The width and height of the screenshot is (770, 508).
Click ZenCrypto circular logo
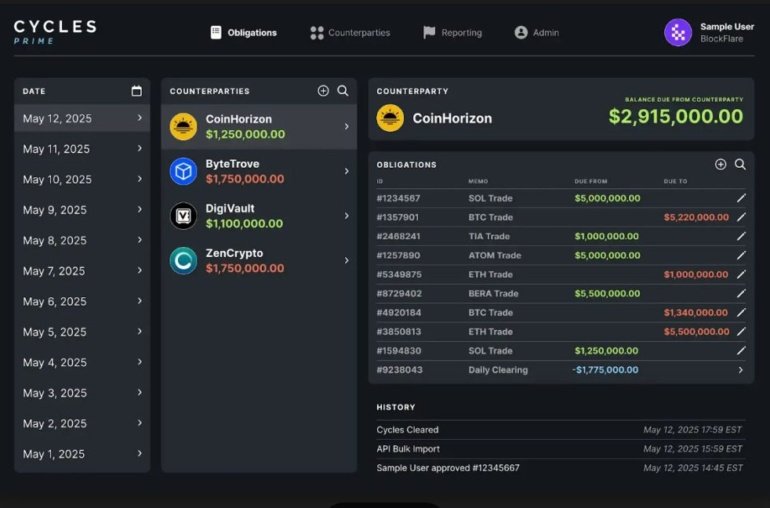183,261
